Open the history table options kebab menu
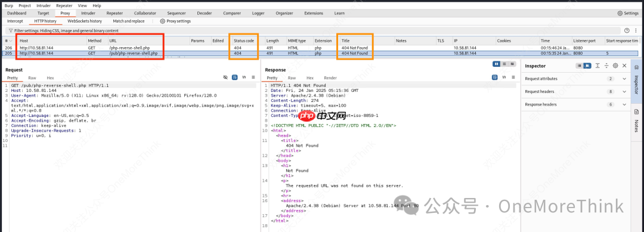Image resolution: width=644 pixels, height=232 pixels. point(636,30)
